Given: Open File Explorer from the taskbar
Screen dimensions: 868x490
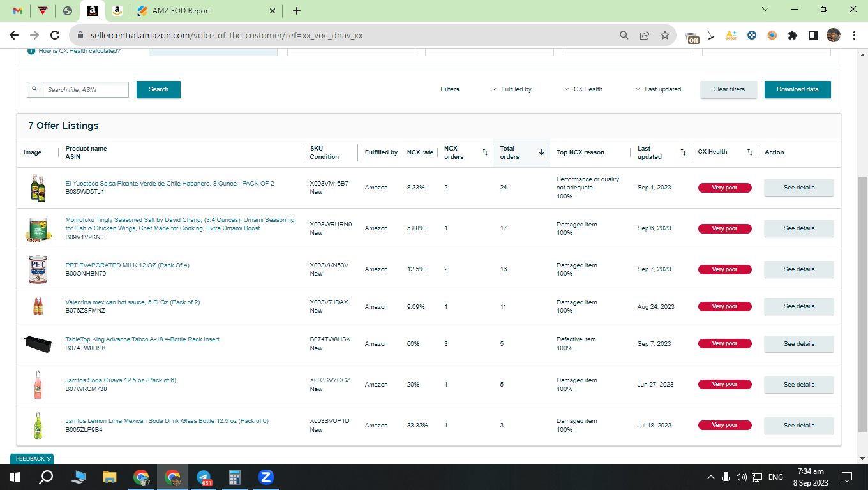Looking at the screenshot, I should 110,477.
